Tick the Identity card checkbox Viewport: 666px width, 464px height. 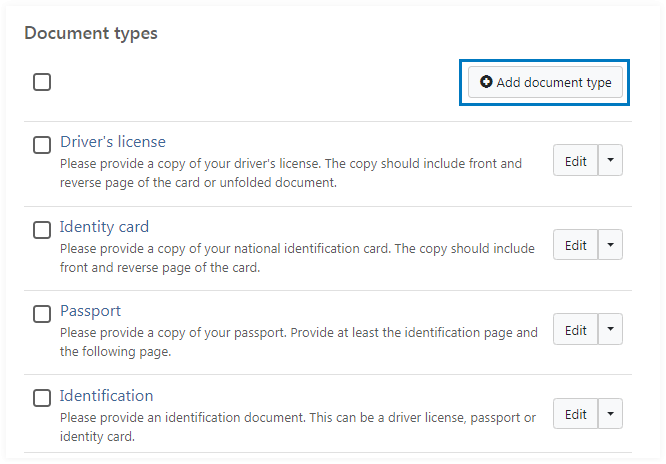coord(42,230)
